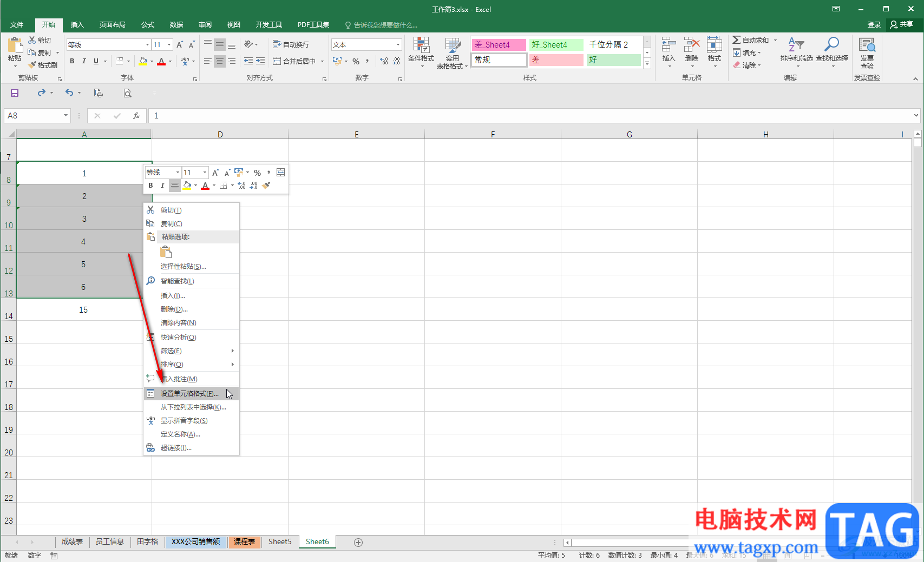Click the Undo arrow icon

pyautogui.click(x=69, y=93)
